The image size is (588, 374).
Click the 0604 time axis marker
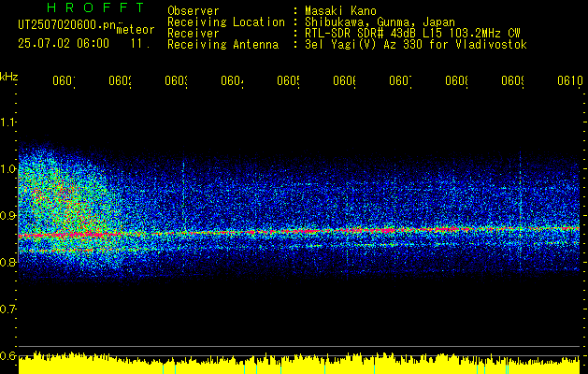(232, 80)
